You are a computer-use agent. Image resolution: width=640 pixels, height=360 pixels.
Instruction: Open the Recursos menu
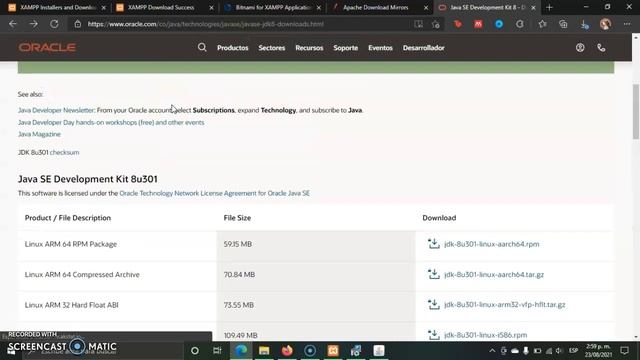click(x=309, y=48)
